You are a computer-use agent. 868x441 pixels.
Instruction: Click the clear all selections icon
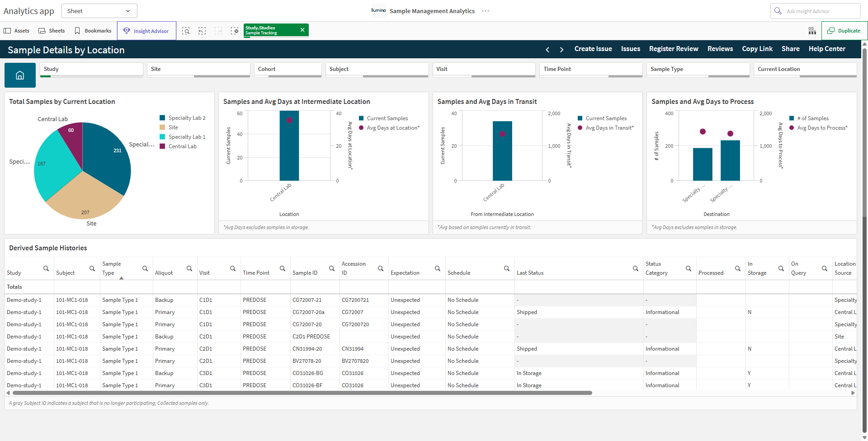click(235, 31)
